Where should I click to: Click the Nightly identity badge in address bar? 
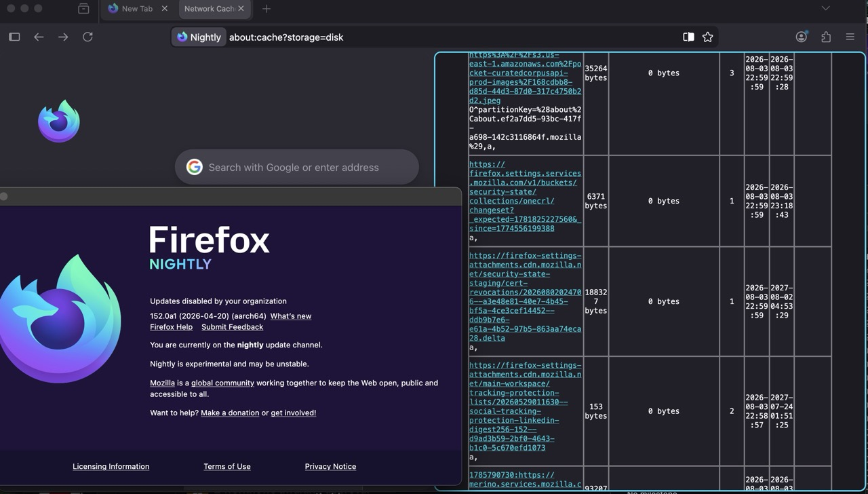click(x=199, y=37)
